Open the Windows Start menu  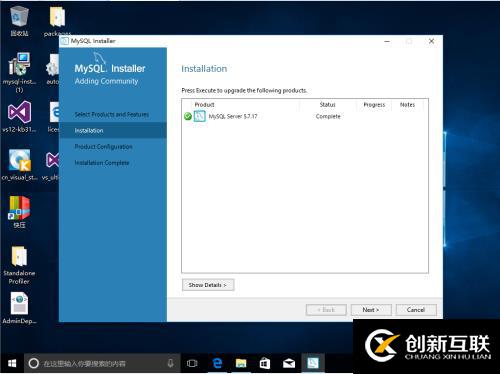[12, 363]
